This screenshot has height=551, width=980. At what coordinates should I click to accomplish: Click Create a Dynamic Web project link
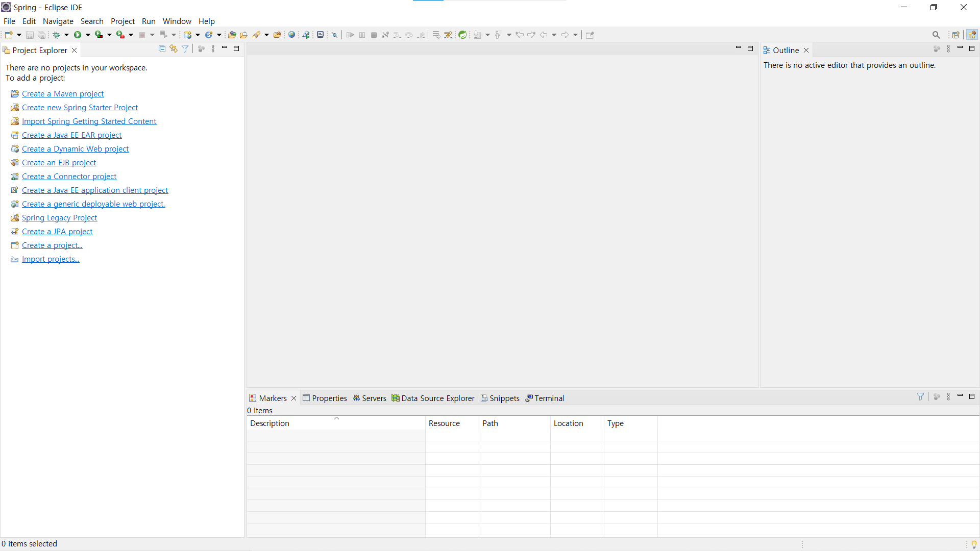(75, 149)
